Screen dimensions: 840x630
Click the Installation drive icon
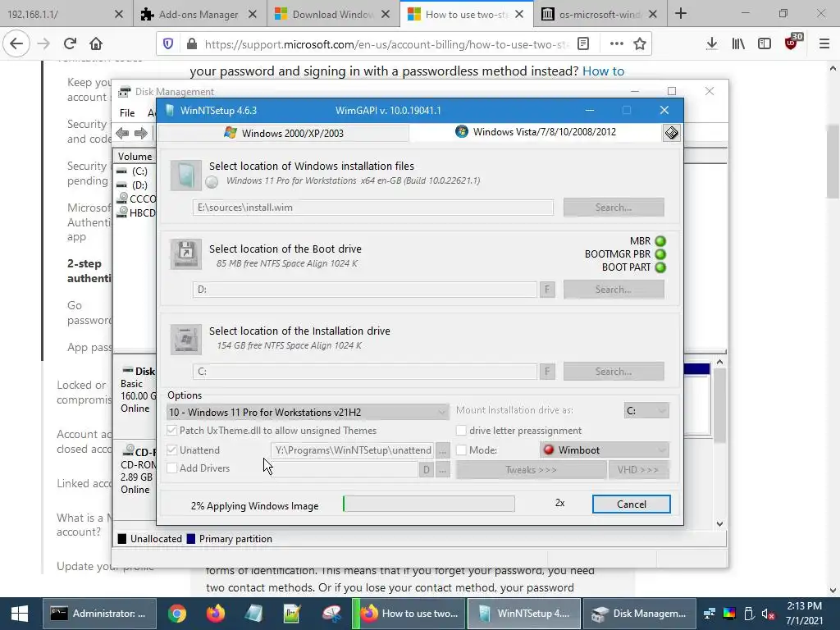[x=186, y=339]
